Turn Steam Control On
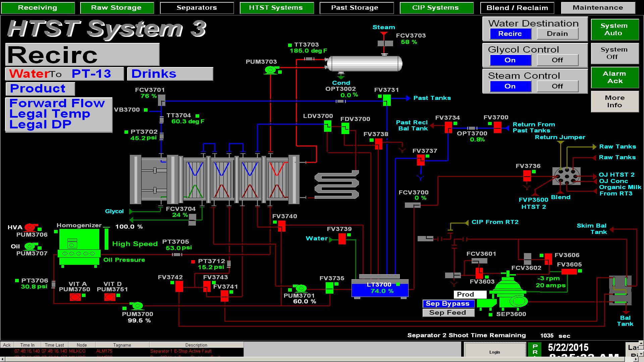 coord(510,86)
